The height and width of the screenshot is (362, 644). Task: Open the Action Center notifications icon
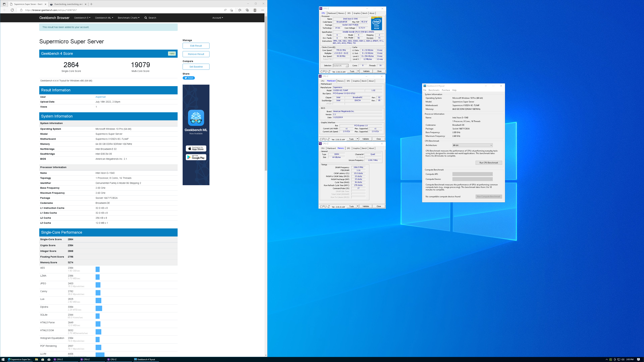point(638,359)
